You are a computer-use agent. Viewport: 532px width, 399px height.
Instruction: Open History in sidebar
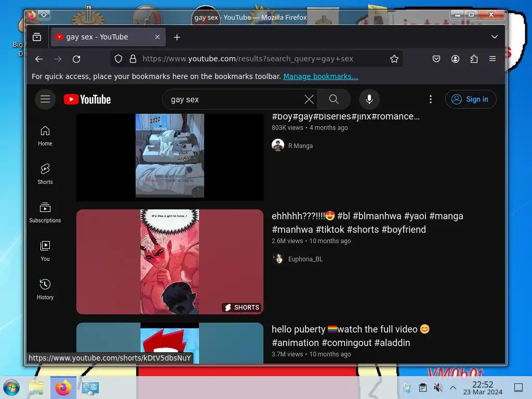pyautogui.click(x=45, y=289)
